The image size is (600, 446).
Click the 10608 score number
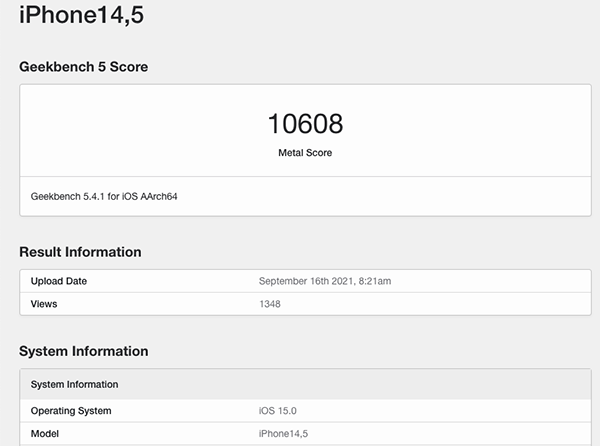tap(305, 124)
